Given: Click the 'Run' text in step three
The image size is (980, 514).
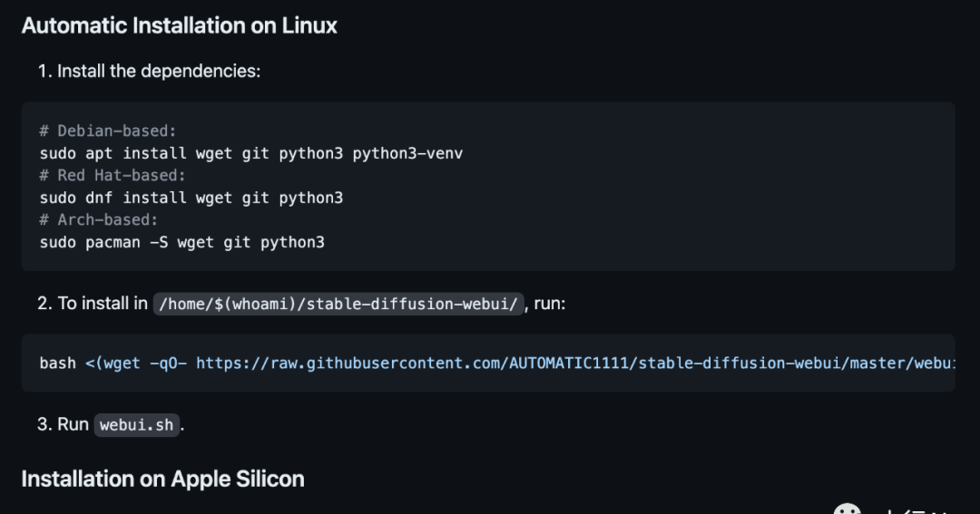Looking at the screenshot, I should click(x=73, y=424).
